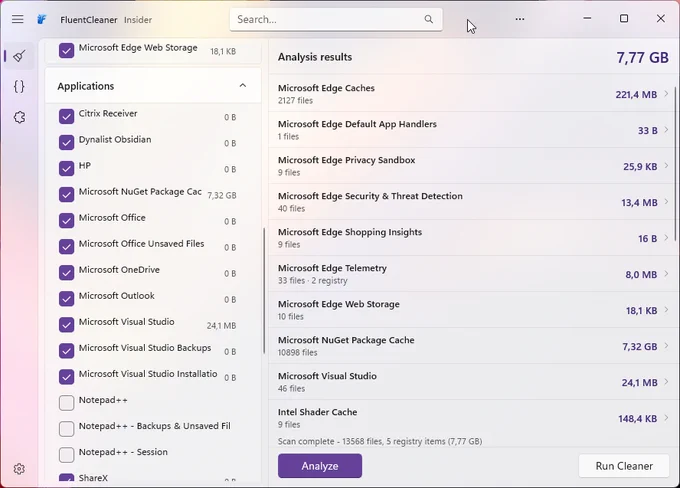This screenshot has width=680, height=488.
Task: Expand Microsoft NuGet Package Cache result chevron
Action: pyautogui.click(x=666, y=345)
